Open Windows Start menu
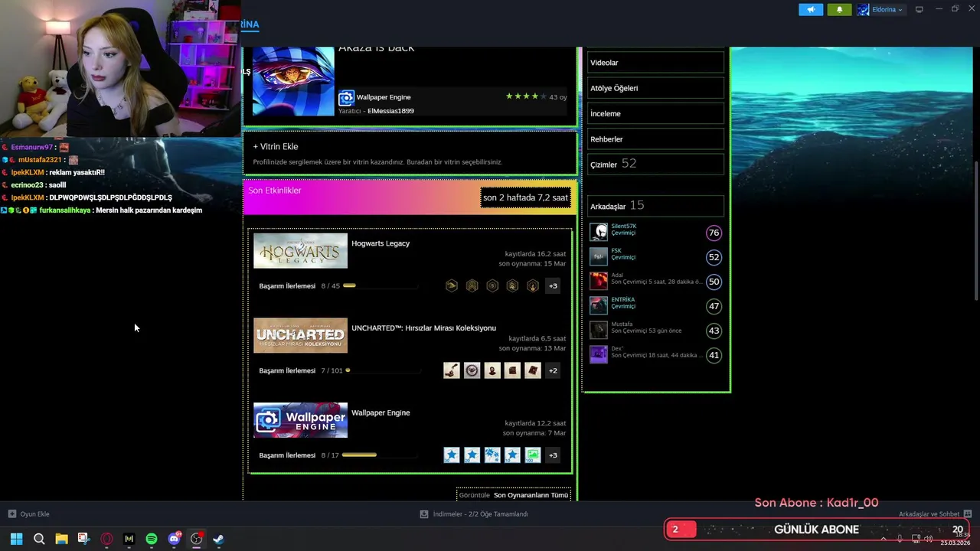Image resolution: width=980 pixels, height=551 pixels. 16,539
